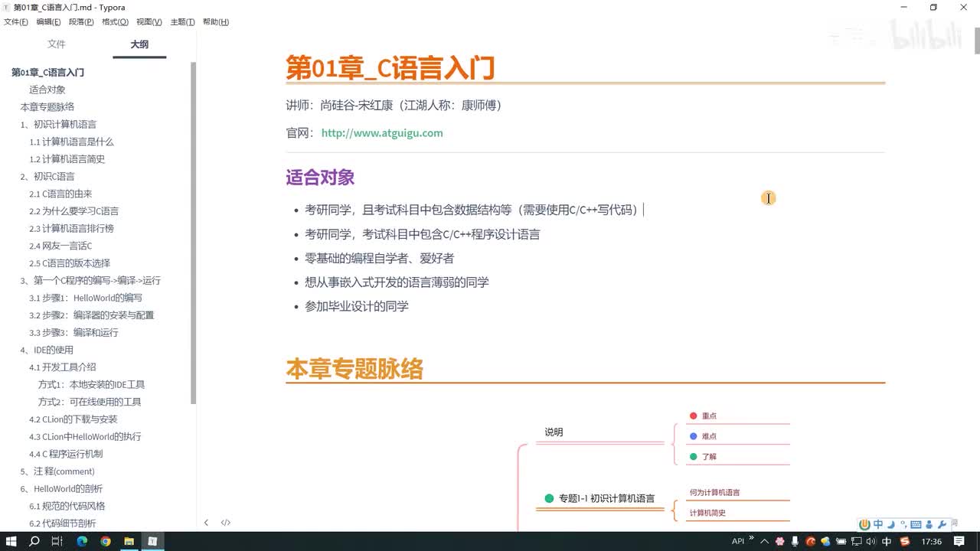The height and width of the screenshot is (551, 980).
Task: Jump to outline item 2.3 计算机语言排行榜
Action: click(x=71, y=229)
